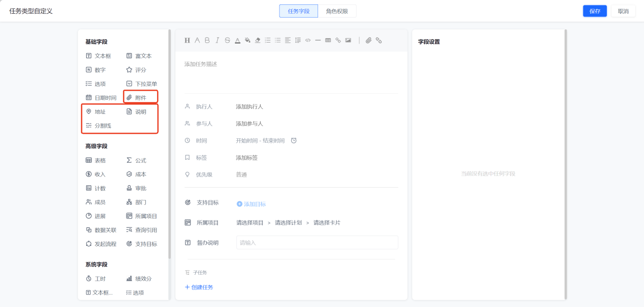This screenshot has width=644, height=307.
Task: Toggle bold formatting in editor toolbar
Action: point(207,41)
